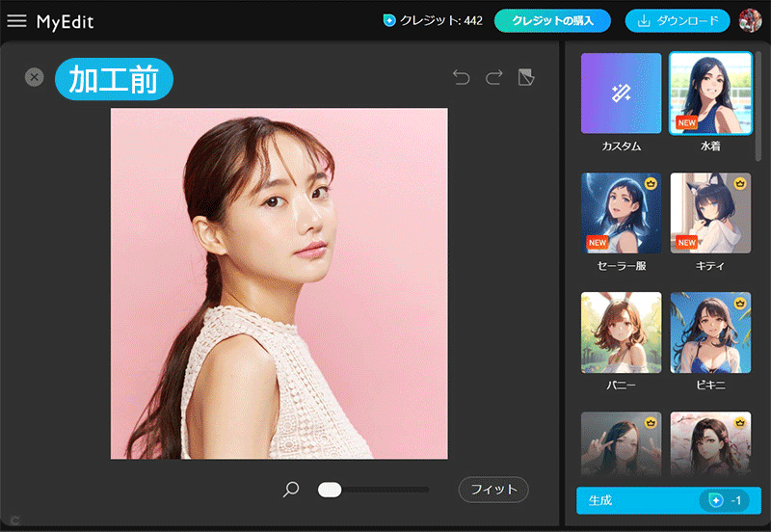The width and height of the screenshot is (771, 532).
Task: Choose the セーラー服 style thumbnail
Action: click(621, 213)
